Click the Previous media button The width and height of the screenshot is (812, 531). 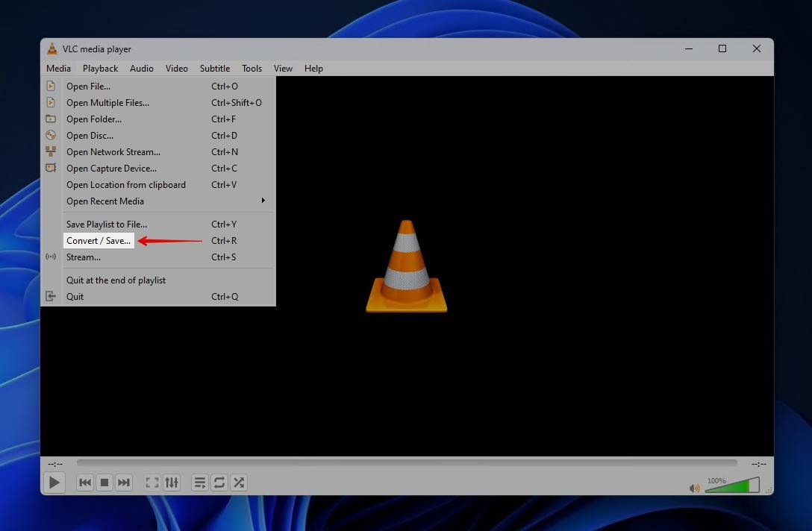tap(85, 483)
